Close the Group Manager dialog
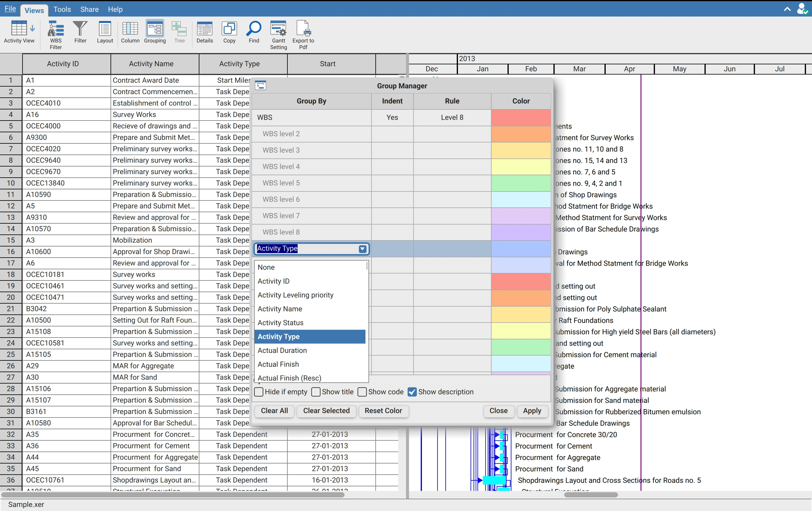This screenshot has width=812, height=511. [499, 411]
